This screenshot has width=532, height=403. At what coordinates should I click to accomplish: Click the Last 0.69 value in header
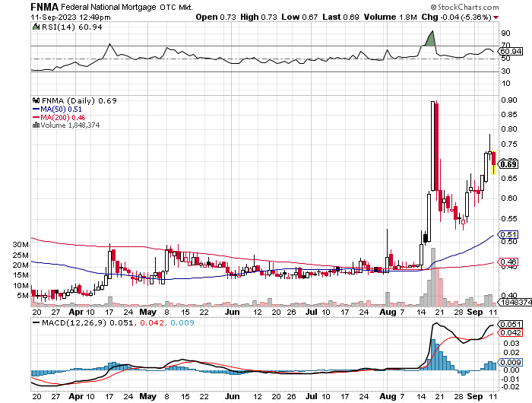[340, 17]
